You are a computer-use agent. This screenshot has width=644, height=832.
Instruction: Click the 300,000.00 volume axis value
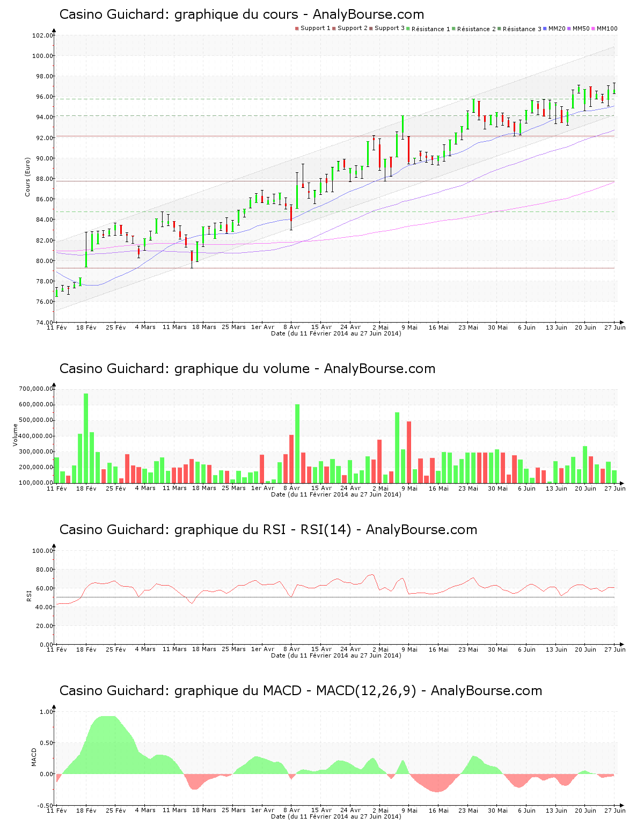click(35, 451)
